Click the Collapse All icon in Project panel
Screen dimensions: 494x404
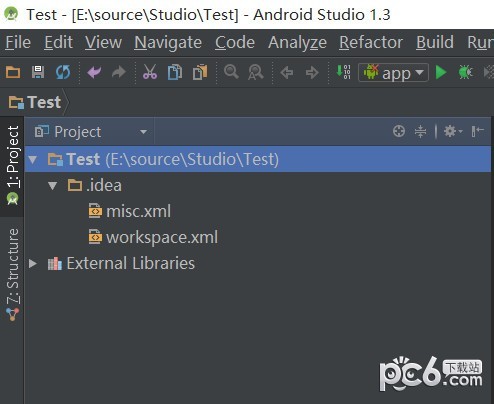pos(420,131)
